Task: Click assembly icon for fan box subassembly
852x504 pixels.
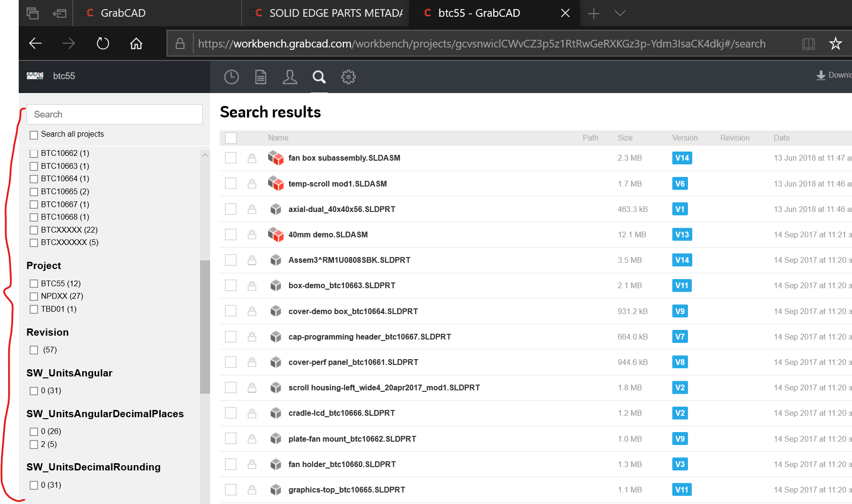Action: point(276,158)
